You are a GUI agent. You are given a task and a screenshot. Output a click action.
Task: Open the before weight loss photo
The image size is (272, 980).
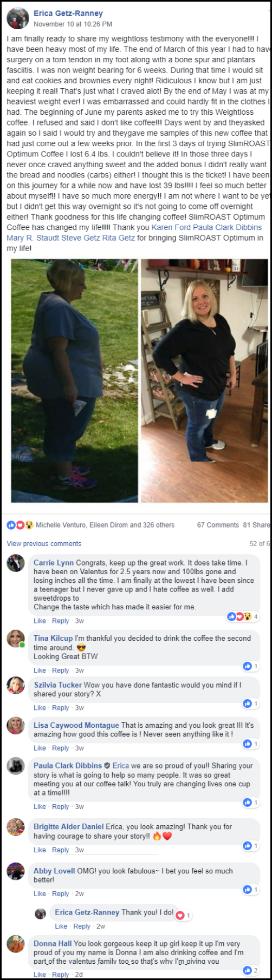(x=74, y=380)
